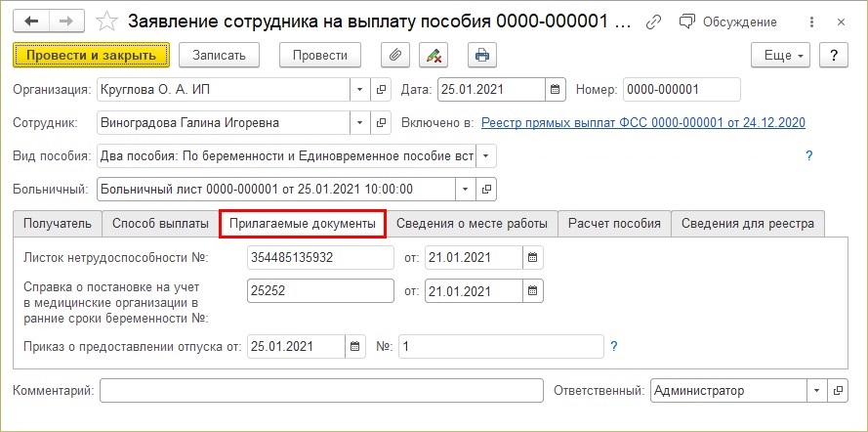Expand the Вид пособия dropdown
This screenshot has height=432, width=868.
(485, 156)
